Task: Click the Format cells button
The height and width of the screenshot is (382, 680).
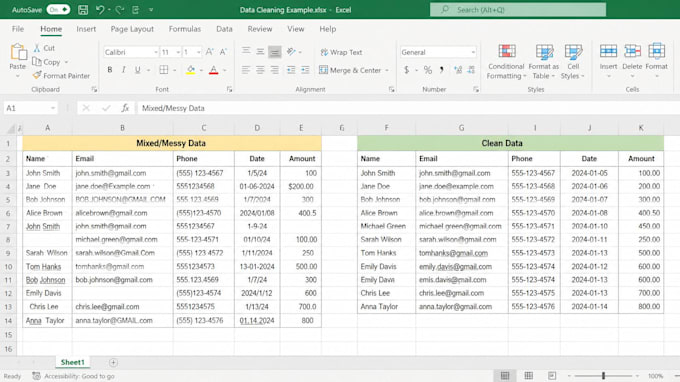Action: (657, 60)
